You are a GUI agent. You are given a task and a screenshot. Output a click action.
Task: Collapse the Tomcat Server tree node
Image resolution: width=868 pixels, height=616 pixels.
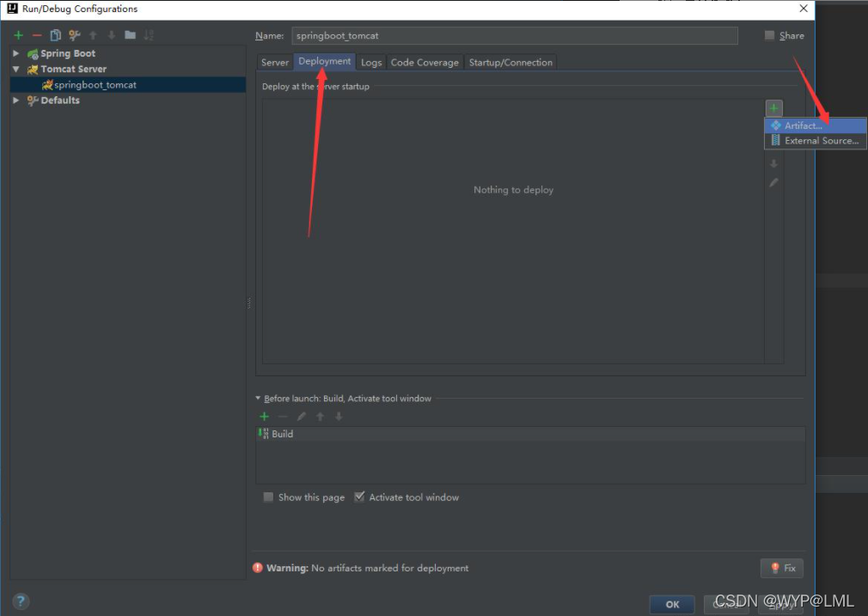tap(16, 70)
